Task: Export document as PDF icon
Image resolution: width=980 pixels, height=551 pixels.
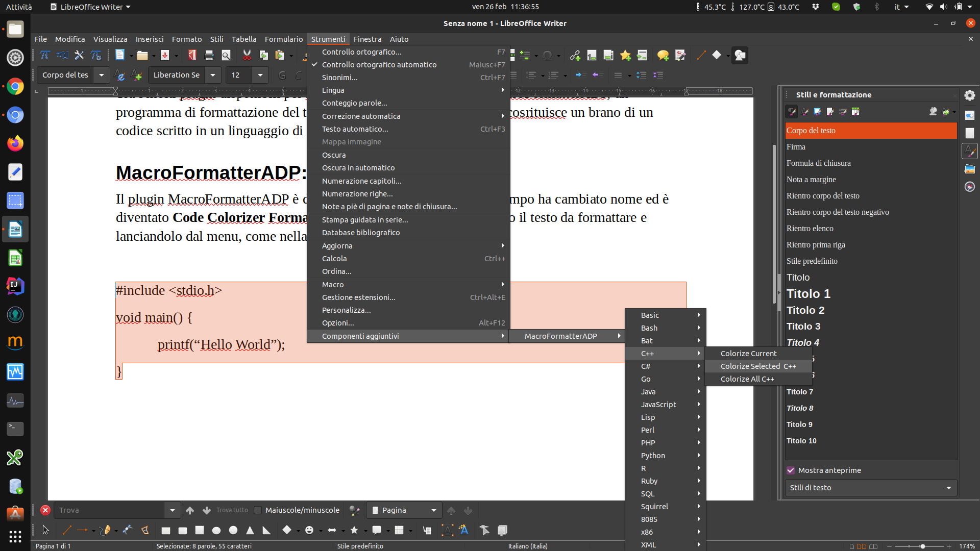Action: point(192,55)
